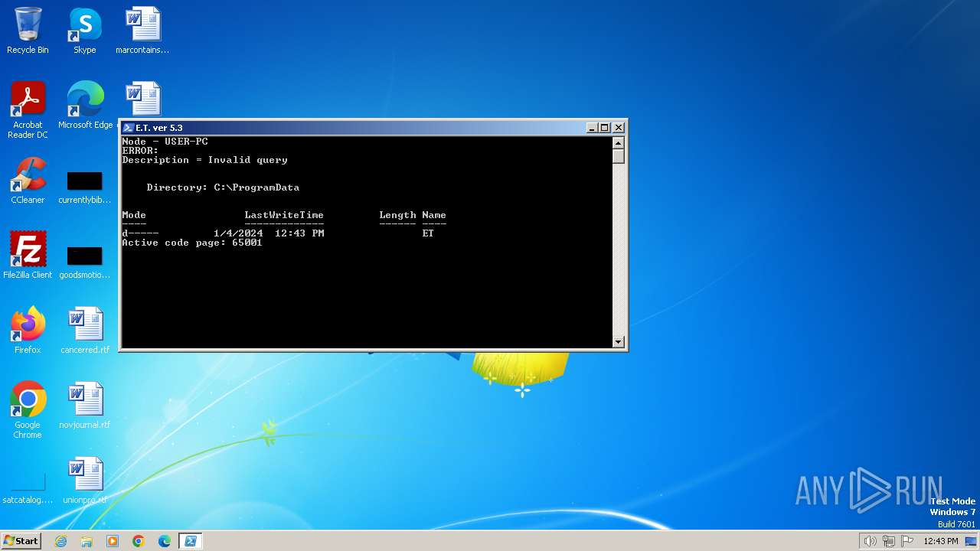Open novjournal.rtf document
Viewport: 980px width, 551px height.
click(x=85, y=406)
